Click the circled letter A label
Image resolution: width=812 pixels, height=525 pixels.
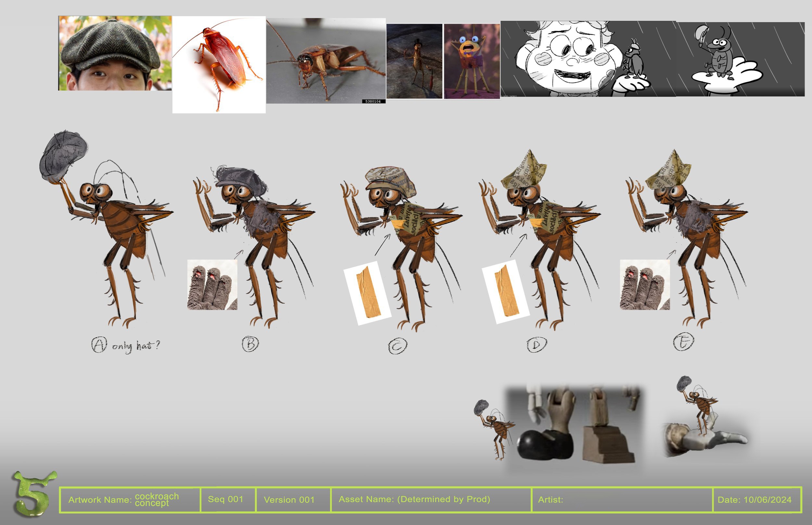click(99, 344)
